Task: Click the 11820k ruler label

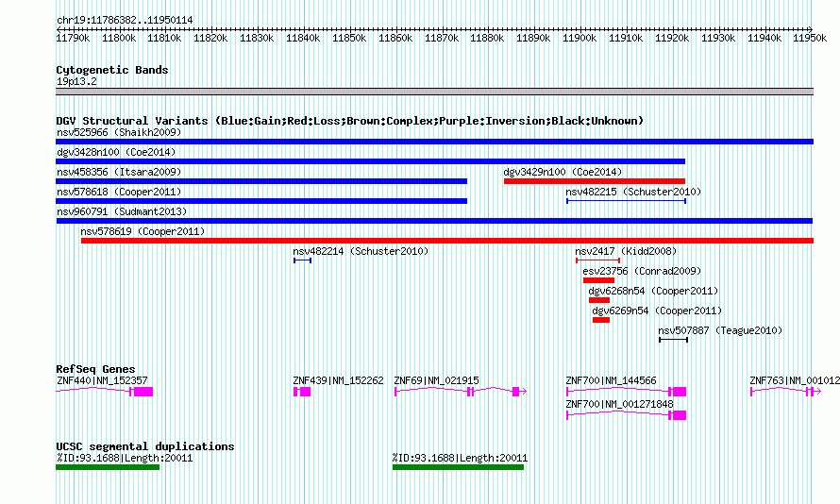Action: pos(210,38)
